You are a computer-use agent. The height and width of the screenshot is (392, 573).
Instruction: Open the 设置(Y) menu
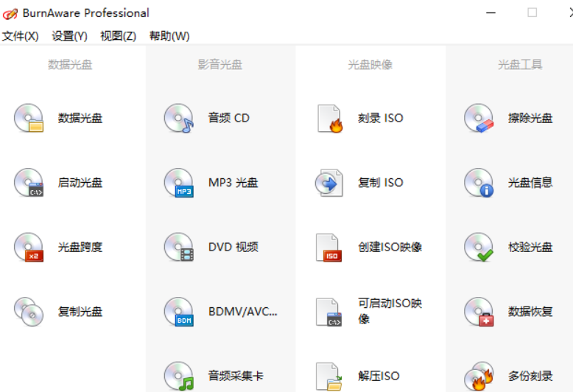pos(69,36)
